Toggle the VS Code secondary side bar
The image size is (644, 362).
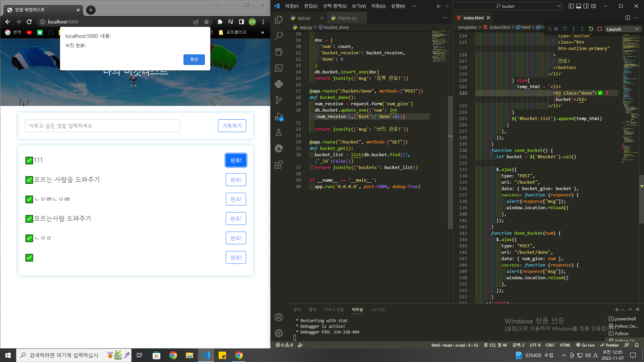(x=586, y=6)
